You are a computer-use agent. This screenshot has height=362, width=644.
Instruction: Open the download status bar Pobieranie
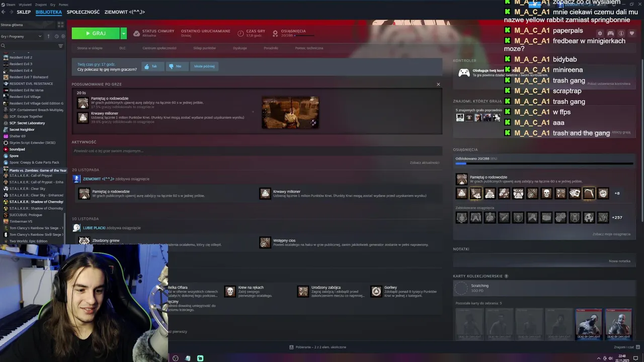317,347
